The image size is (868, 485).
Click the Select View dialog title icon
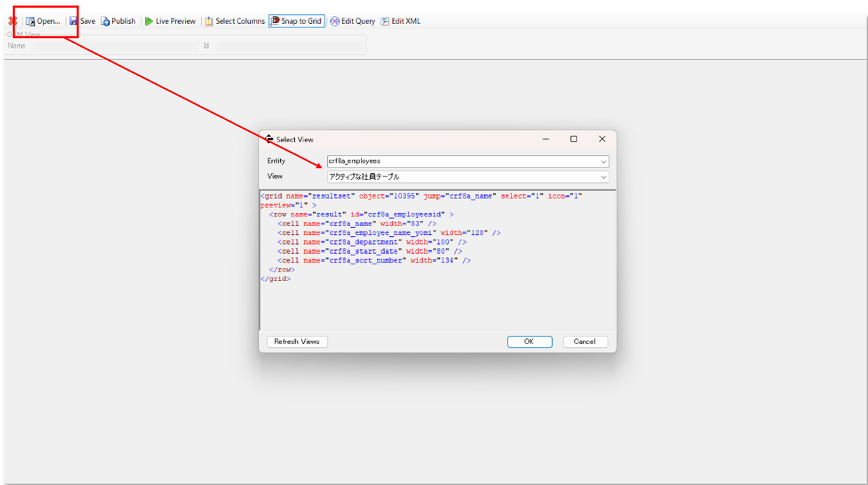point(269,139)
